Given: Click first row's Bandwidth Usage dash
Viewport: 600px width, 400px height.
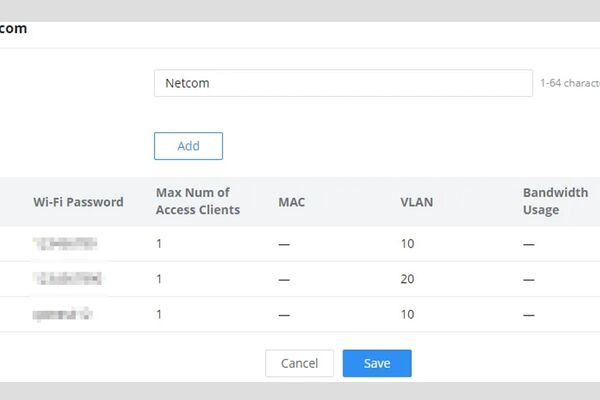Looking at the screenshot, I should (x=529, y=243).
